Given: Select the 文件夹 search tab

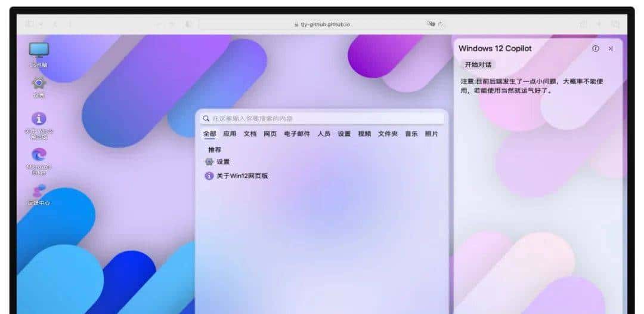Looking at the screenshot, I should click(x=388, y=134).
